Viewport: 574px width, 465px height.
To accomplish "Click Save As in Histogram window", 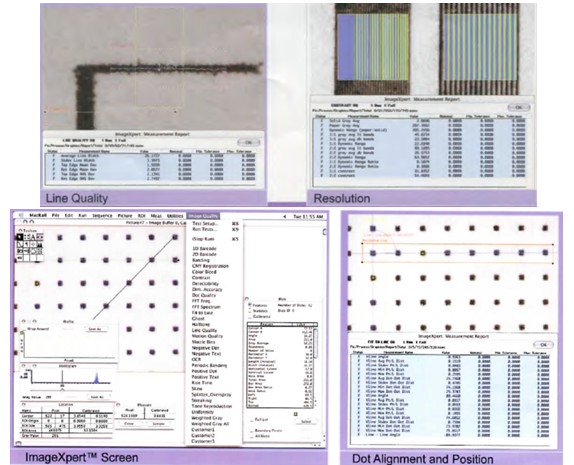I will pyautogui.click(x=97, y=397).
